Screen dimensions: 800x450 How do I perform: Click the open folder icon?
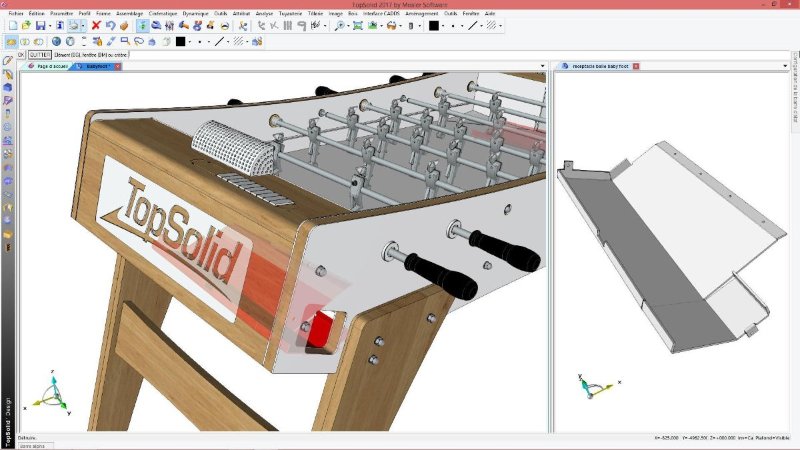24,25
